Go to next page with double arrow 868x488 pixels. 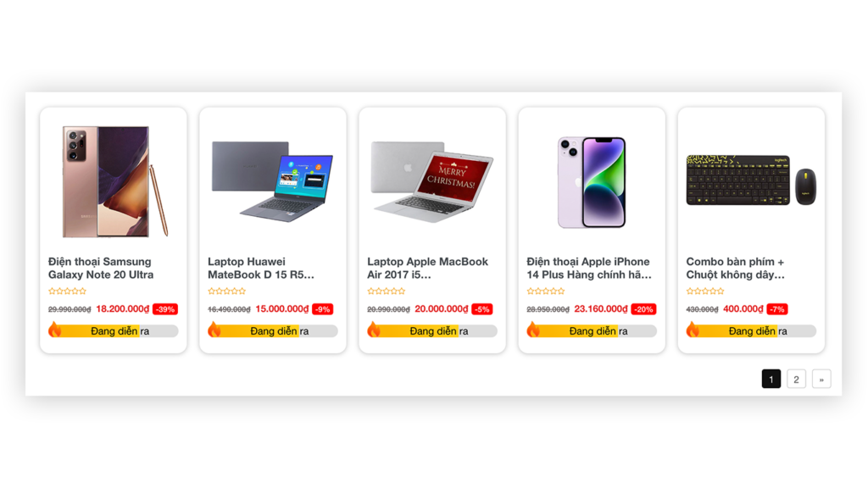[821, 379]
